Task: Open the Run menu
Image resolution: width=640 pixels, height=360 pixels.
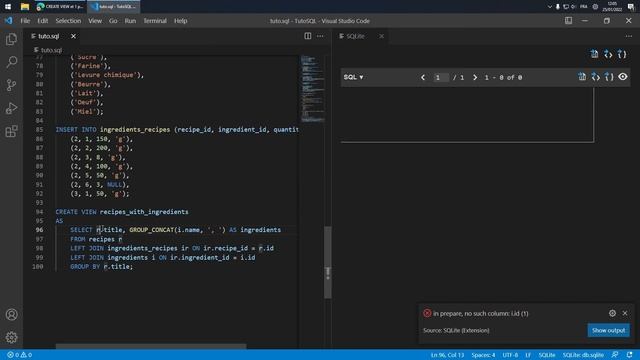Action: coord(130,21)
